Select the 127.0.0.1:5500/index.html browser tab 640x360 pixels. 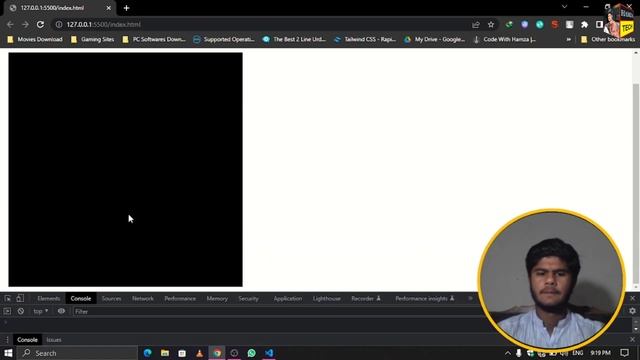pos(60,8)
